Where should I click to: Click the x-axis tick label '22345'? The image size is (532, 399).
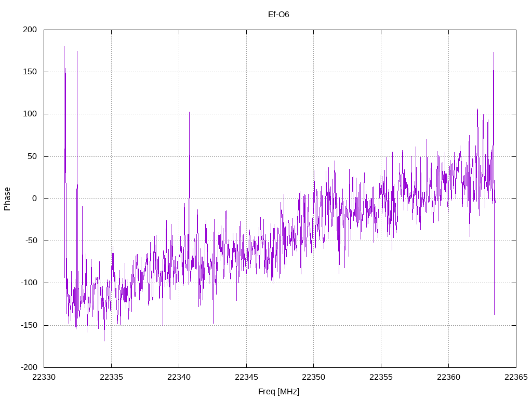tap(246, 377)
